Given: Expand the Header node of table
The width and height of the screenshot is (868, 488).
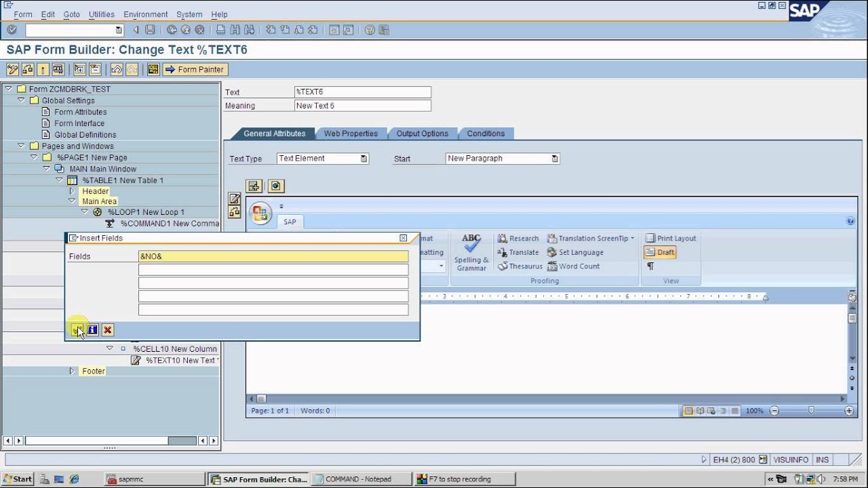Looking at the screenshot, I should tap(72, 191).
